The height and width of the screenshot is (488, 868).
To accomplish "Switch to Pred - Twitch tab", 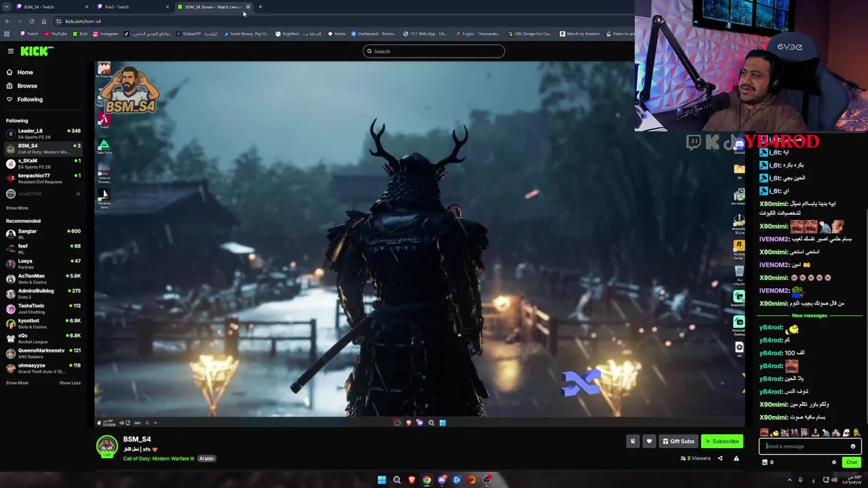I will 132,7.
